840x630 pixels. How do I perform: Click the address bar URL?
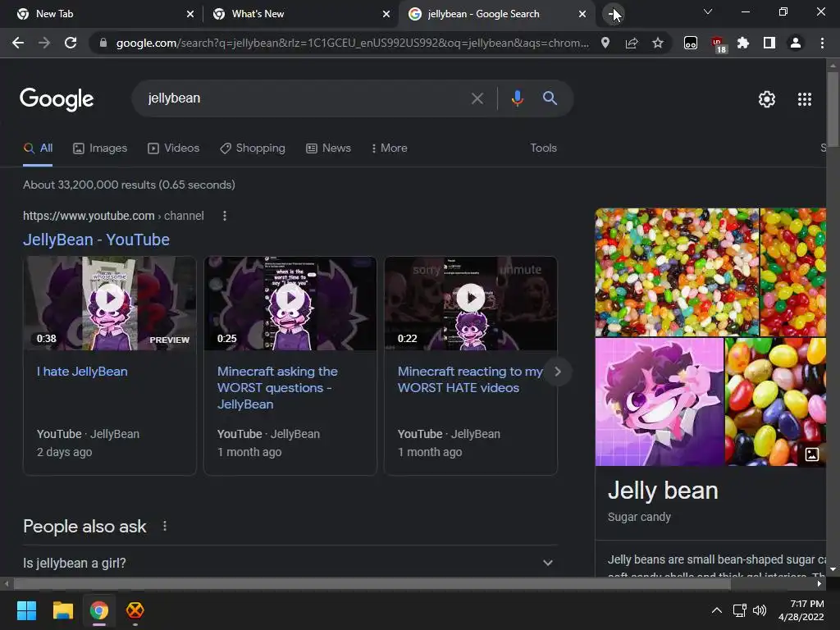point(353,43)
